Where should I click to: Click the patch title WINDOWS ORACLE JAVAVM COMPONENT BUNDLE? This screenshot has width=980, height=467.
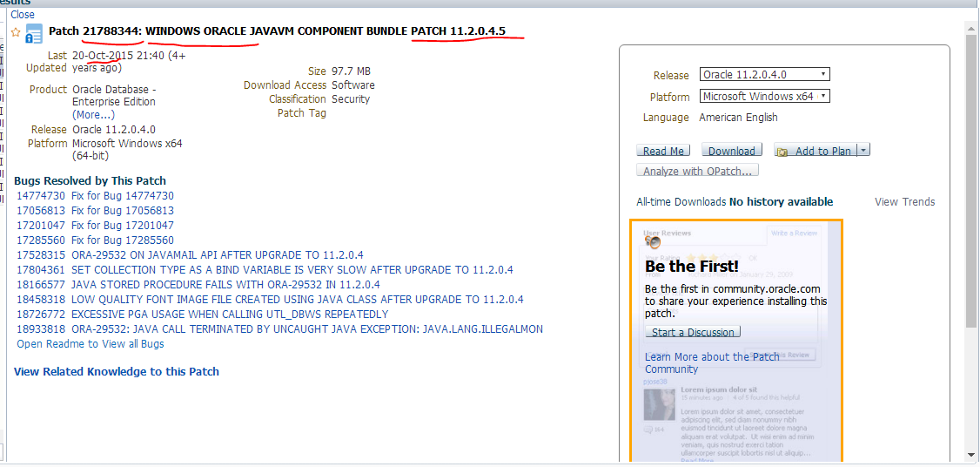[277, 30]
